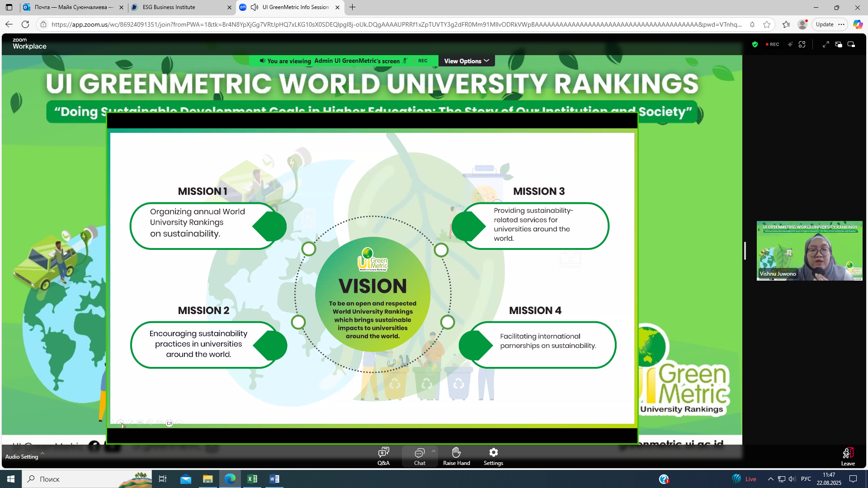Viewport: 868px width, 488px height.
Task: Open the Windows Start menu
Action: [x=11, y=479]
